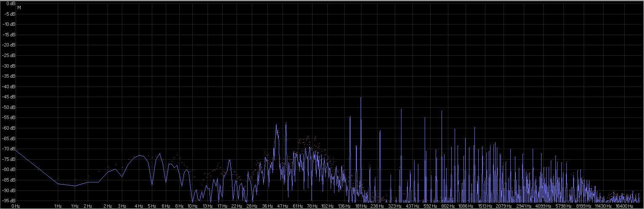Click the '4 Hz' frequency label
This screenshot has width=644, height=209.
pos(138,206)
